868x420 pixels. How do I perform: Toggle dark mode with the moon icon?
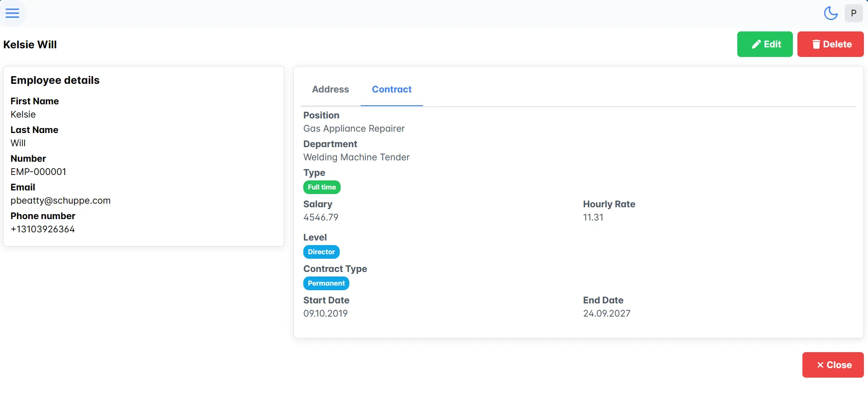[831, 13]
